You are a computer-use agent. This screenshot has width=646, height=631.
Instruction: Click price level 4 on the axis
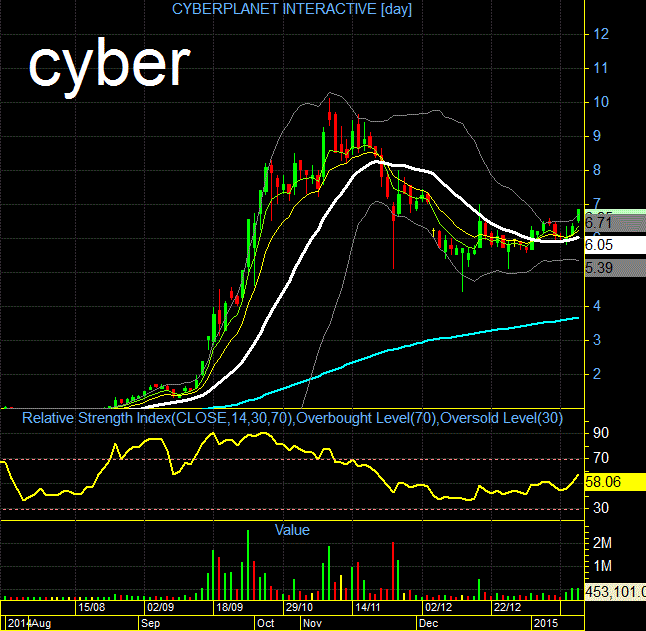point(597,306)
